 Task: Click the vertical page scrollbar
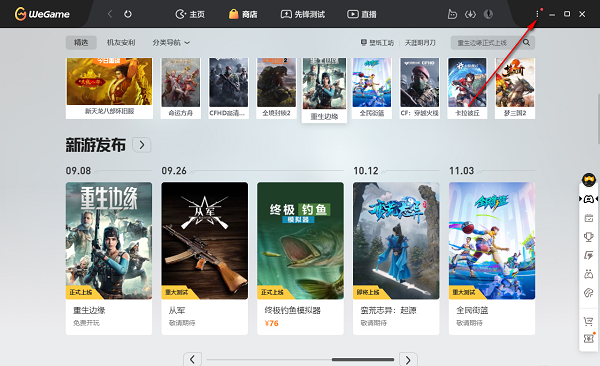click(598, 118)
